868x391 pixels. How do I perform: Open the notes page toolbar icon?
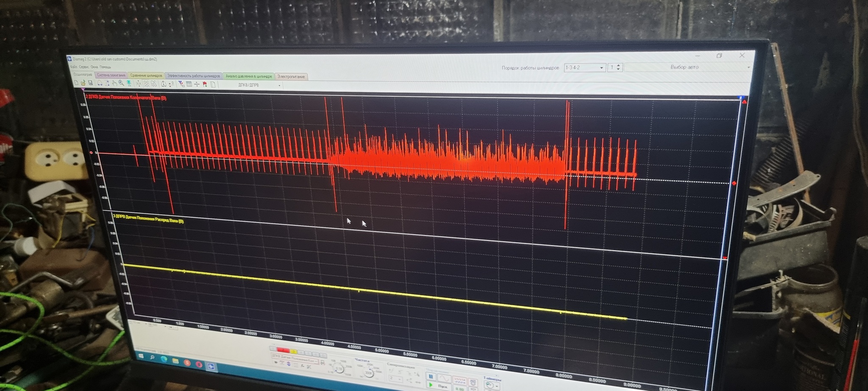pos(213,85)
